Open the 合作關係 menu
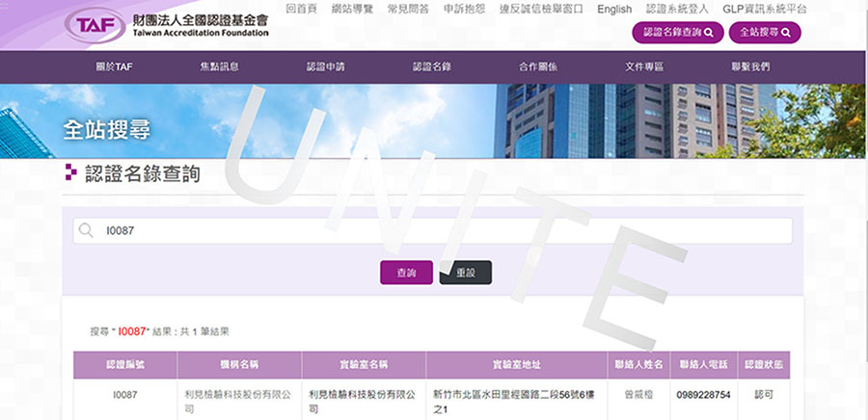 pos(538,66)
